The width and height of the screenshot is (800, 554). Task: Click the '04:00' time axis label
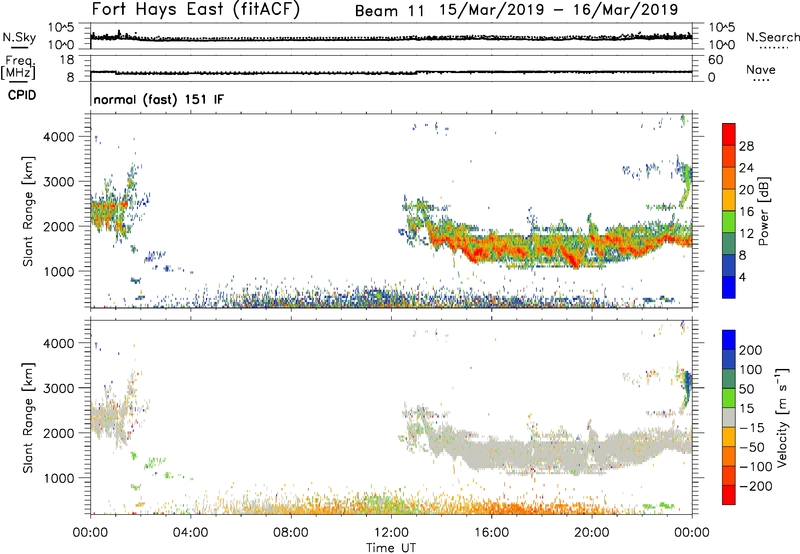point(190,533)
